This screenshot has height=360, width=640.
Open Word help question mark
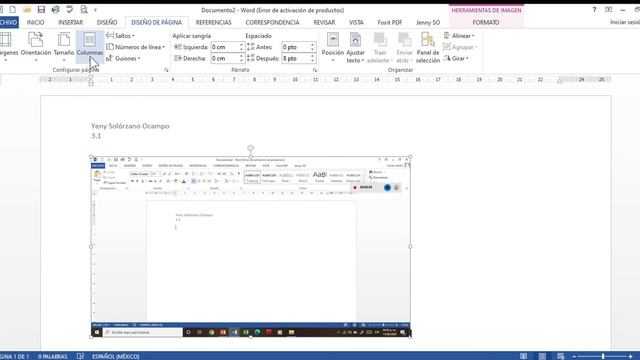pyautogui.click(x=594, y=10)
